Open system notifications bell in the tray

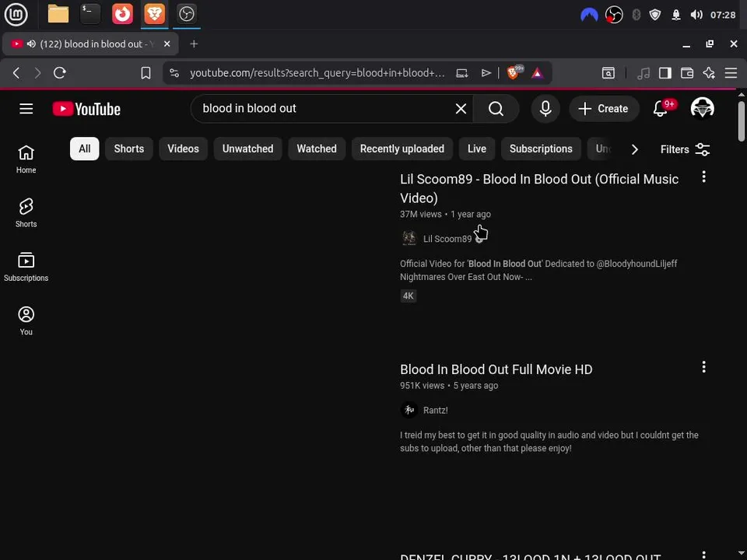[675, 15]
